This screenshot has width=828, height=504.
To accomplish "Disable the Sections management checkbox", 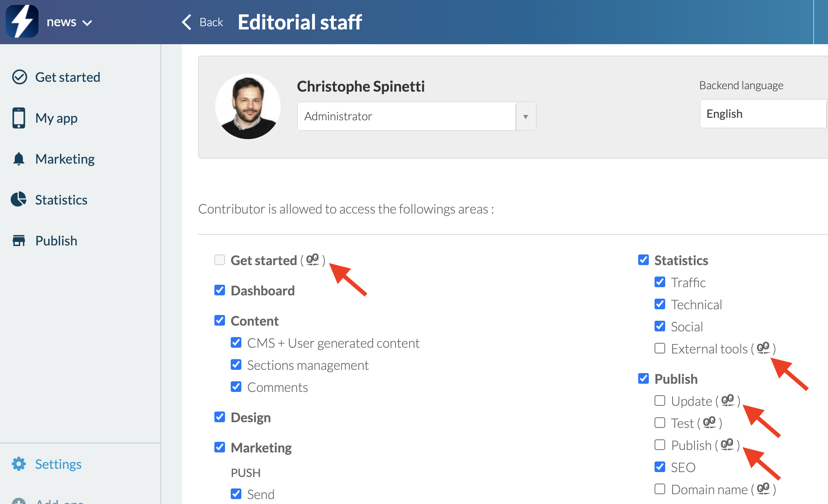I will click(236, 364).
